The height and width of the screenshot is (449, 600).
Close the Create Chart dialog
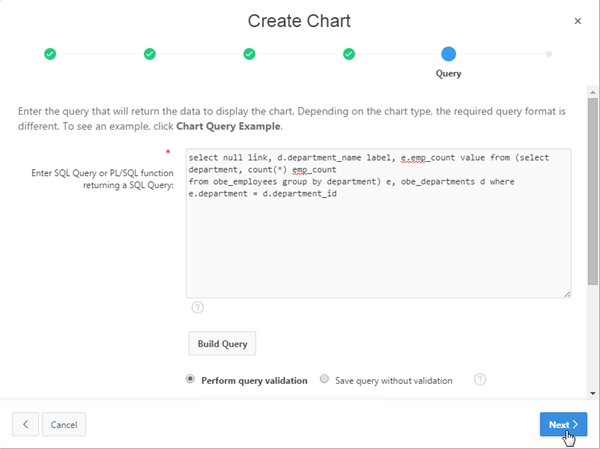tap(578, 21)
